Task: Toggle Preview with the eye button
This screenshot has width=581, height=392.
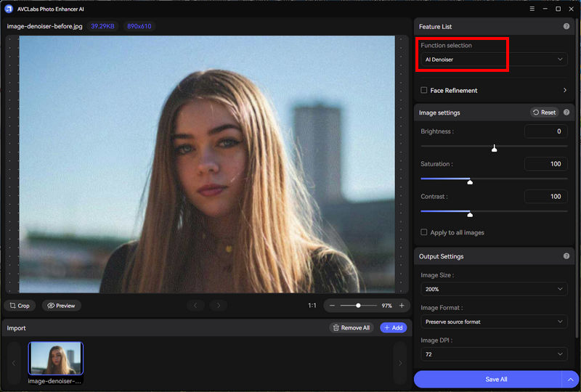Action: (61, 306)
